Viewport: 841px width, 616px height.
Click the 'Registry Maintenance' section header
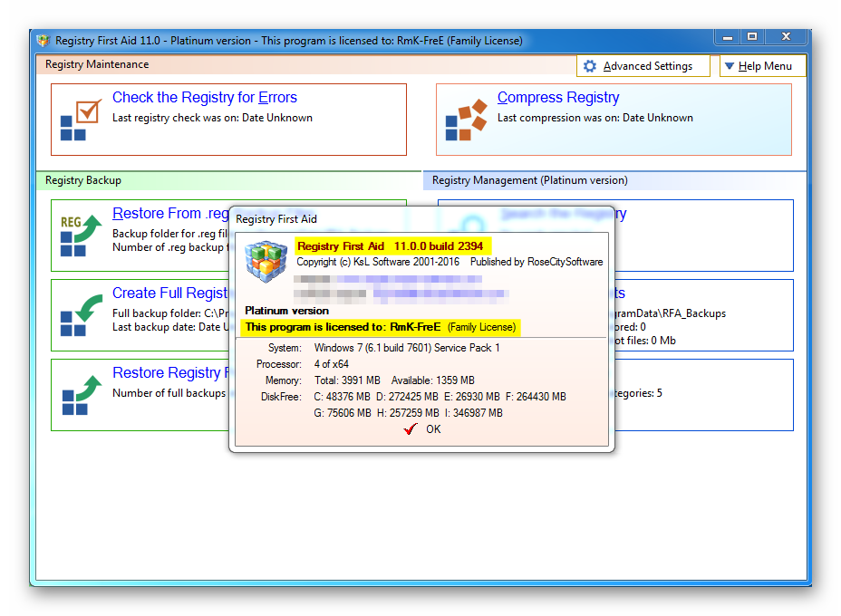[97, 64]
